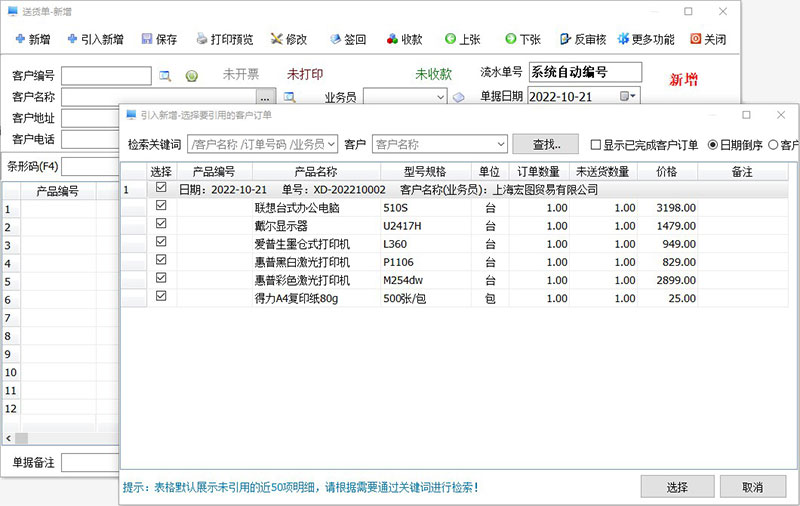Maximize the 引入新增 dialog window
800x506 pixels.
click(x=746, y=115)
